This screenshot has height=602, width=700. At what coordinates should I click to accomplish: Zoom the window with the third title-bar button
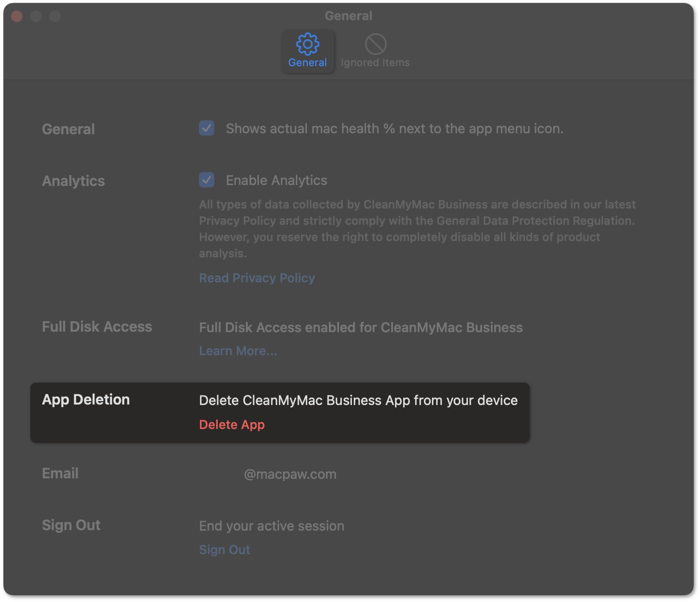(55, 16)
